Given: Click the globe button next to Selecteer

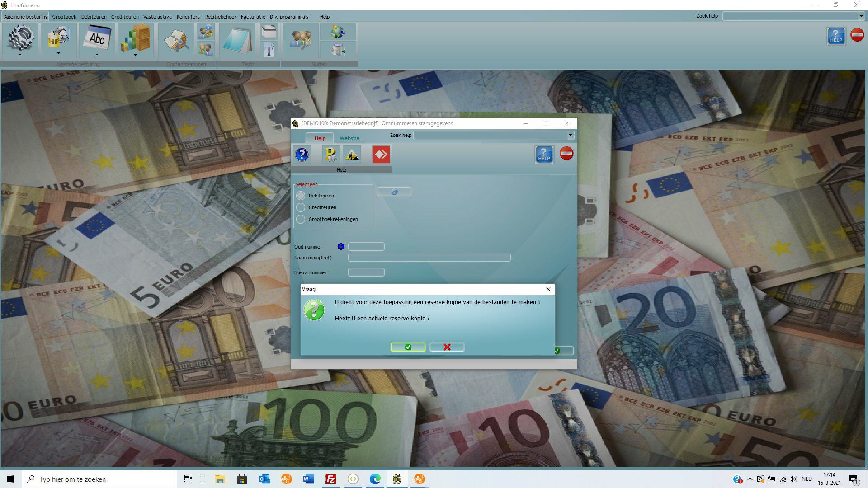Looking at the screenshot, I should click(394, 192).
